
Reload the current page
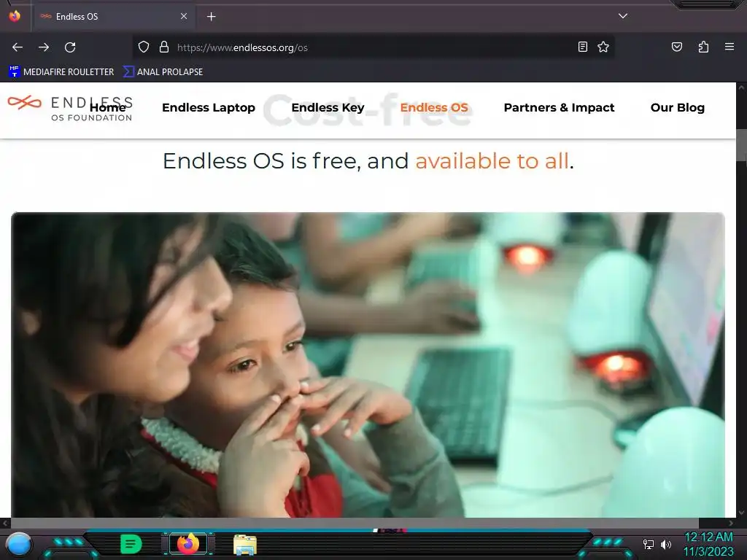[x=70, y=47]
